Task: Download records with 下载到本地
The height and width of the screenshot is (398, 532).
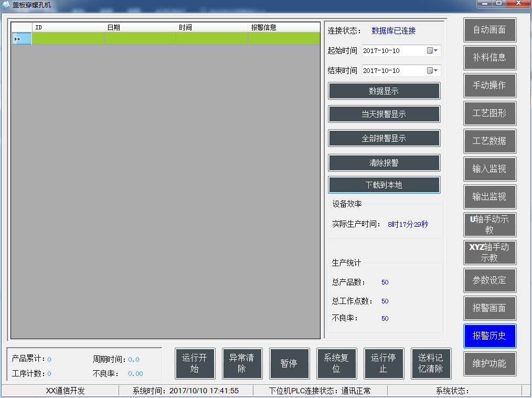Action: [384, 185]
